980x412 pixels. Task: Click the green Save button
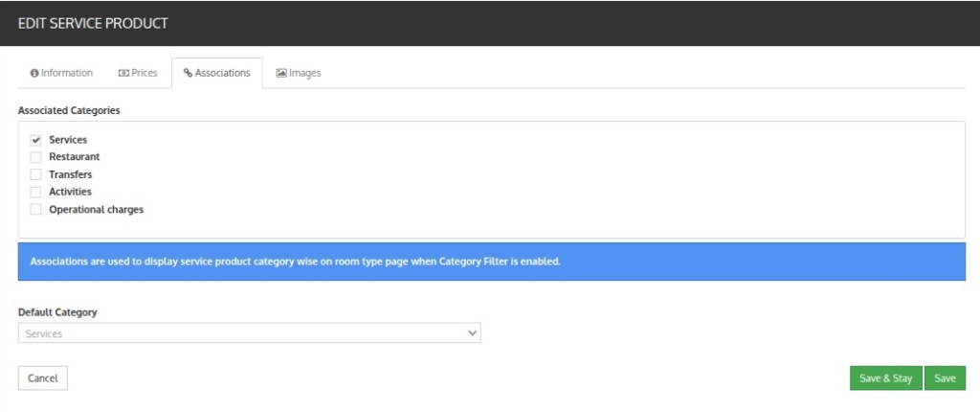(x=945, y=378)
